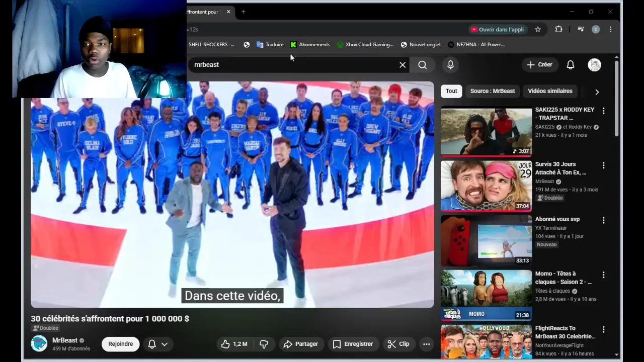Open the Traduire bookmark
The height and width of the screenshot is (362, 644).
[270, 44]
